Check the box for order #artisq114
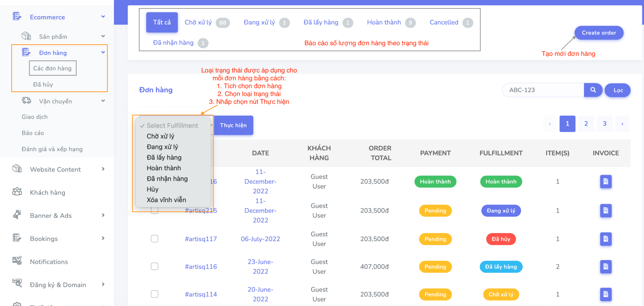 [155, 294]
